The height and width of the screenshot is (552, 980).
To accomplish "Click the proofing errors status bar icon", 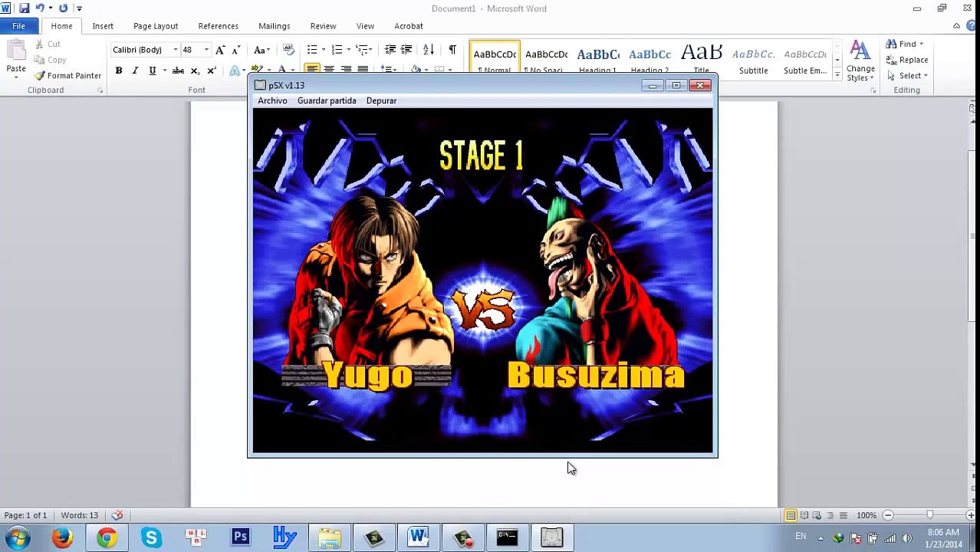I will (x=117, y=515).
